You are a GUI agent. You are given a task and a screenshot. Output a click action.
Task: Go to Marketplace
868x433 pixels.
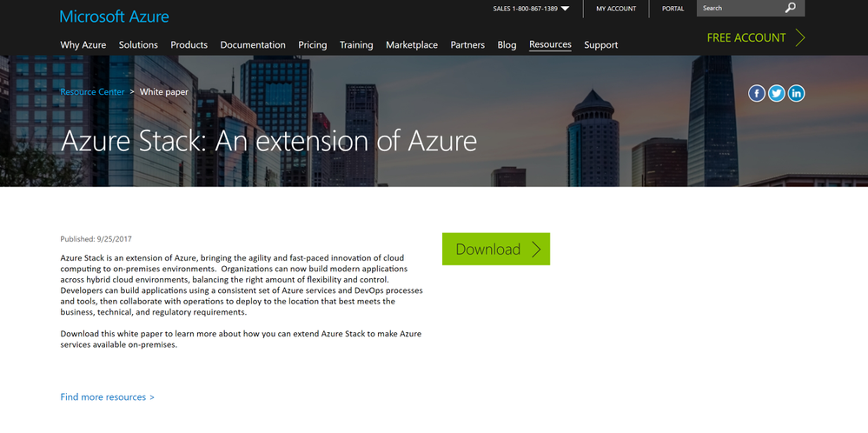(412, 45)
